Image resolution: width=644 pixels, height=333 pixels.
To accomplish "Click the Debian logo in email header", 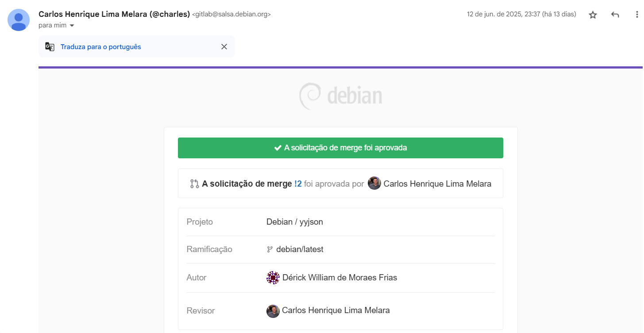I will (x=340, y=96).
